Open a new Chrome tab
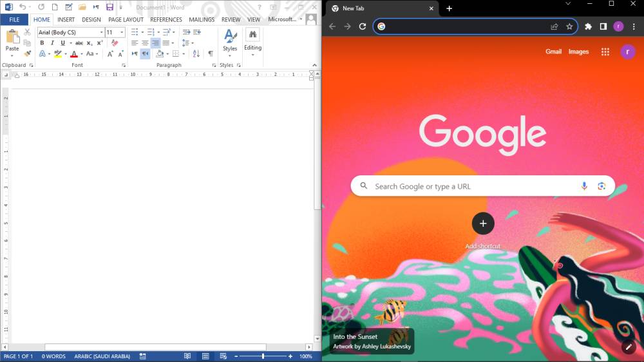 450,8
